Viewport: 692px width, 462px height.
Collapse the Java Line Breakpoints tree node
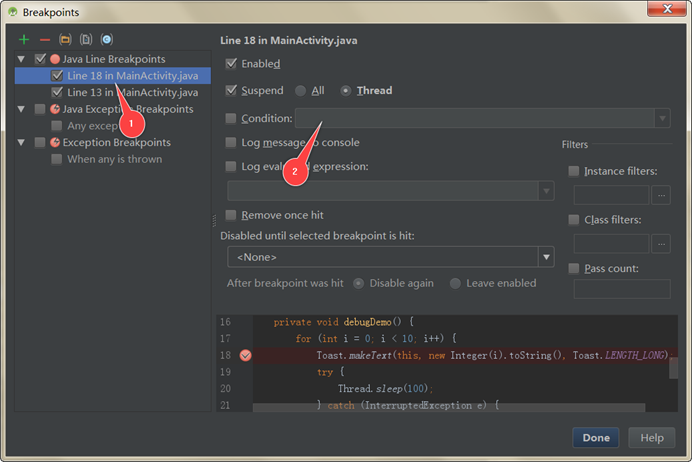click(x=23, y=59)
